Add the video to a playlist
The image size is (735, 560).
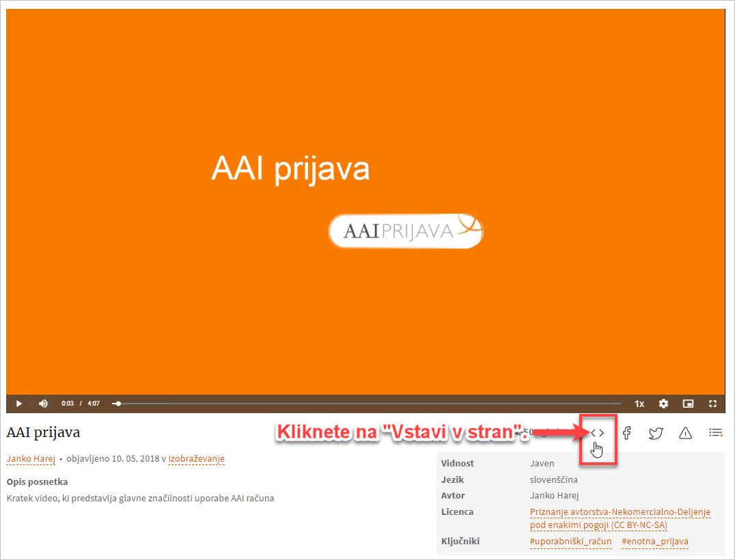tap(716, 432)
